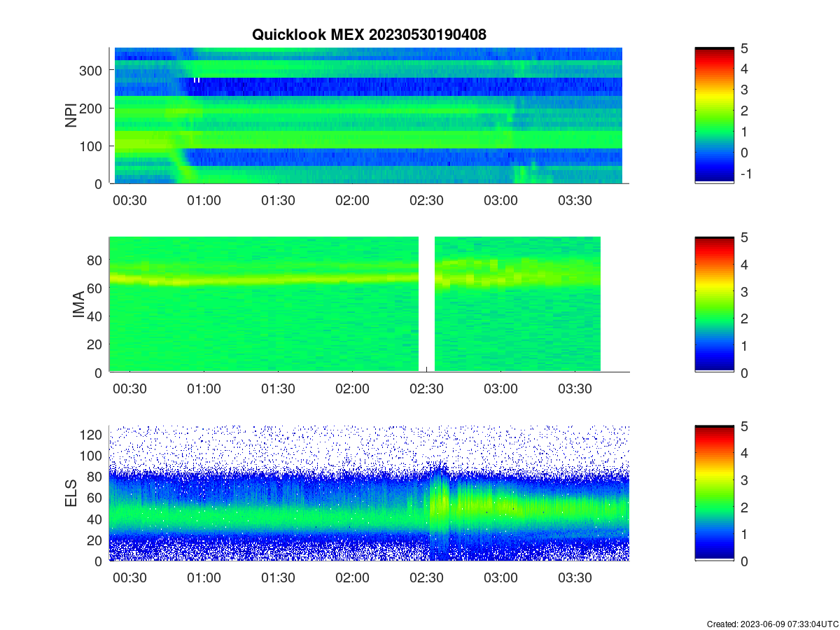
Task: Click the 20 tick label on IMA axis
Action: coord(96,344)
